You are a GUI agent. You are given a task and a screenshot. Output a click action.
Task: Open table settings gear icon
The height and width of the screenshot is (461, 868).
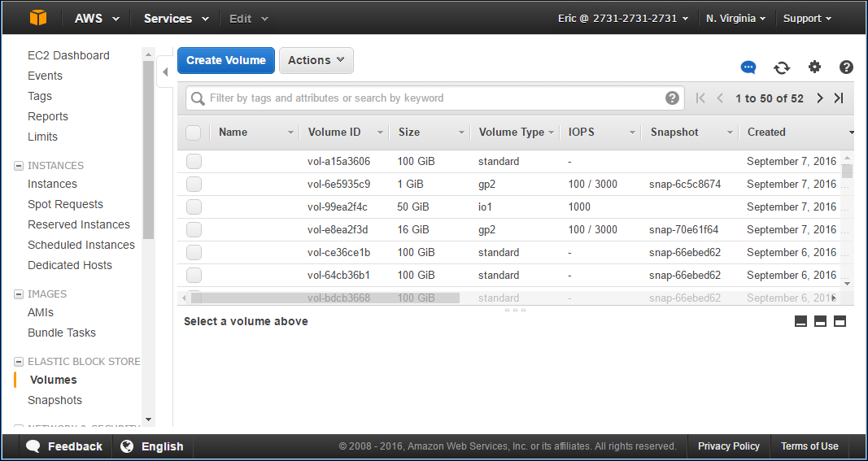(x=814, y=67)
